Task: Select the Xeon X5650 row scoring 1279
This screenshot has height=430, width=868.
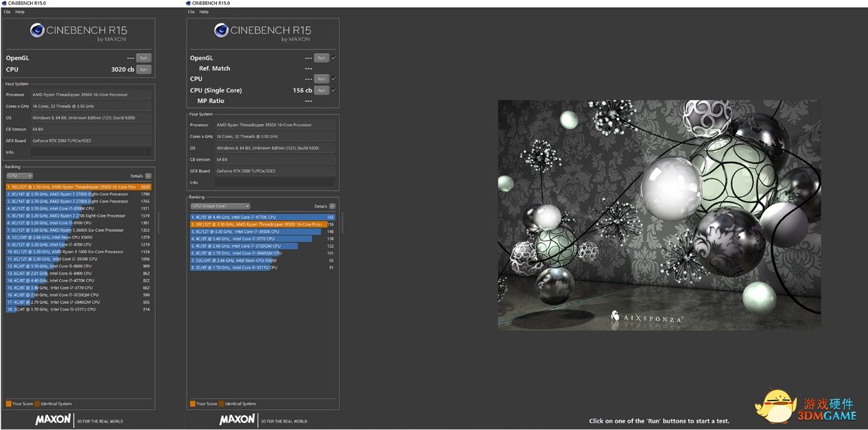Action: [x=79, y=237]
